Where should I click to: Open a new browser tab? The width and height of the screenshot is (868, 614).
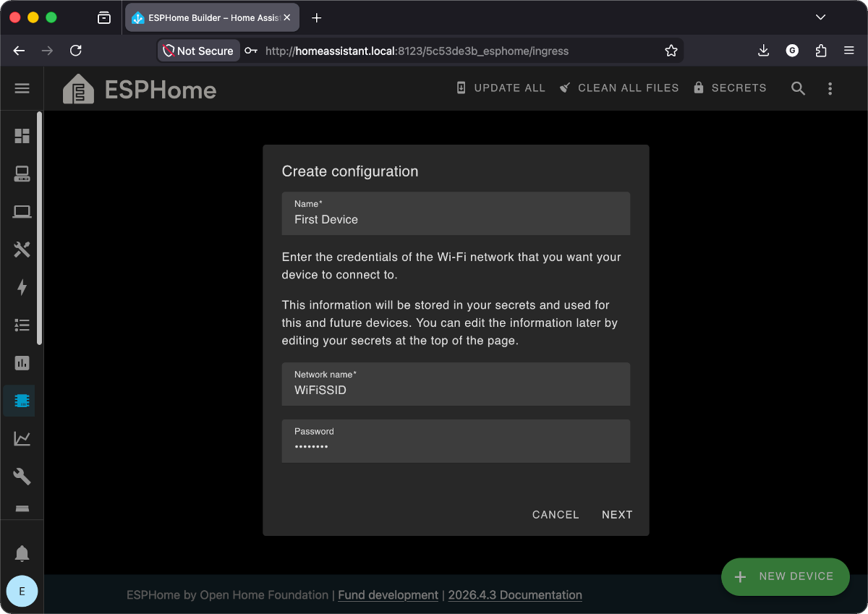[316, 18]
